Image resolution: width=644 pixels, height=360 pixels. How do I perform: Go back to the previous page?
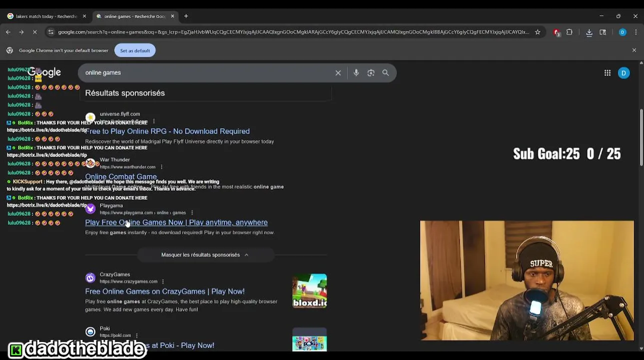pyautogui.click(x=8, y=32)
